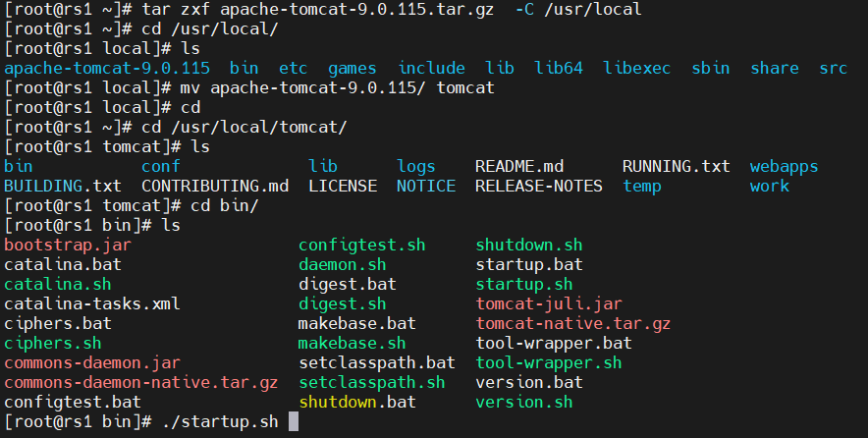Click share directory name
868x438 pixels.
coord(775,68)
